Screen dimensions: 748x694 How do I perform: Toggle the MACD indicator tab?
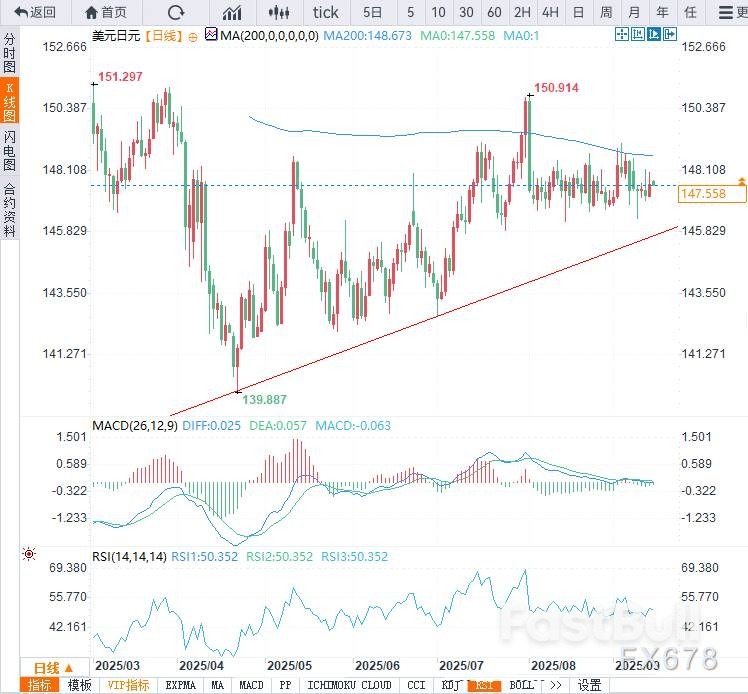(x=251, y=685)
